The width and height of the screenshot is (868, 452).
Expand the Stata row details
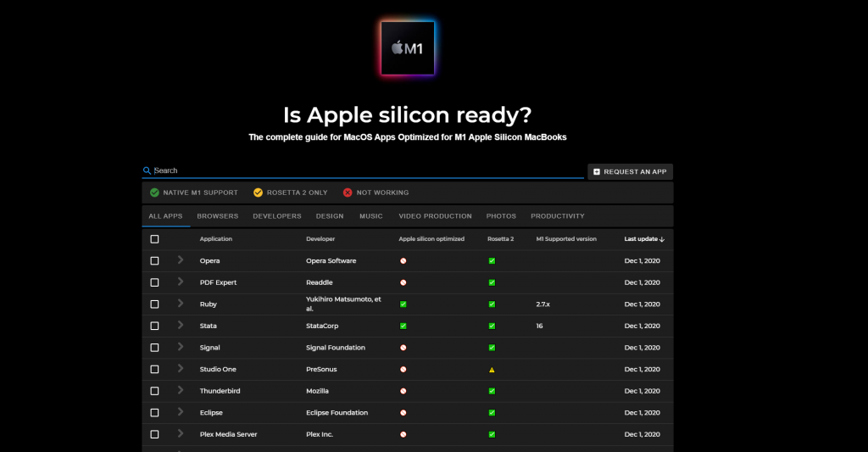181,325
